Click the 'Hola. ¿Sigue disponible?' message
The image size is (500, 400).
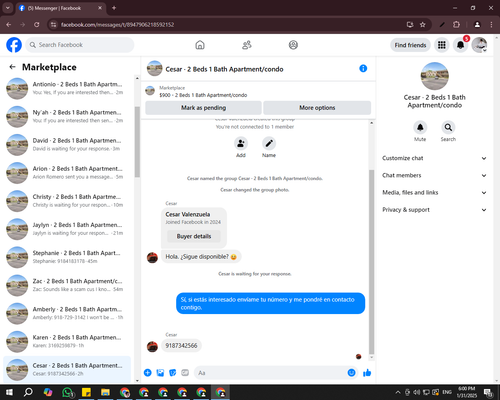[201, 257]
